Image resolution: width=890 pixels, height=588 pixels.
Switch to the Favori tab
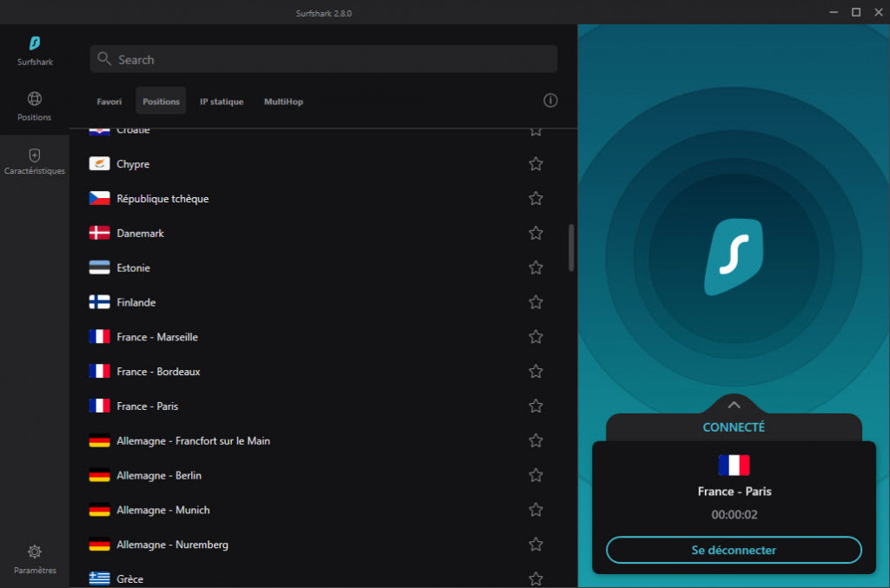coord(109,102)
